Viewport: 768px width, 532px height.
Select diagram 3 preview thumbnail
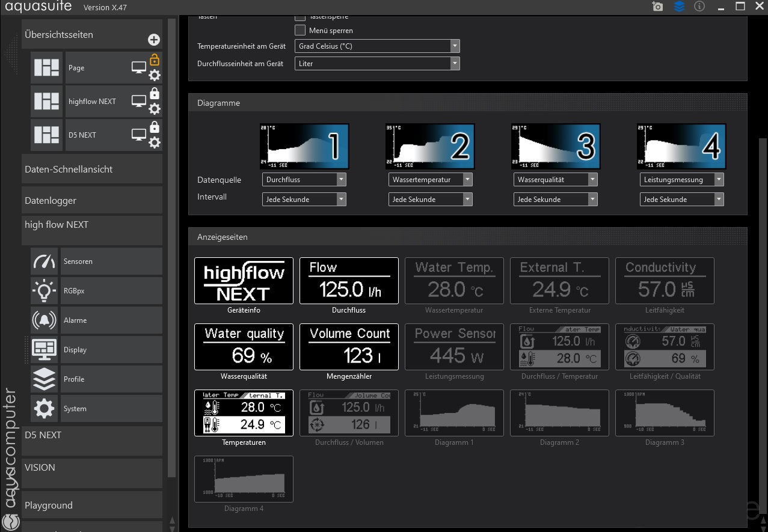coord(556,146)
